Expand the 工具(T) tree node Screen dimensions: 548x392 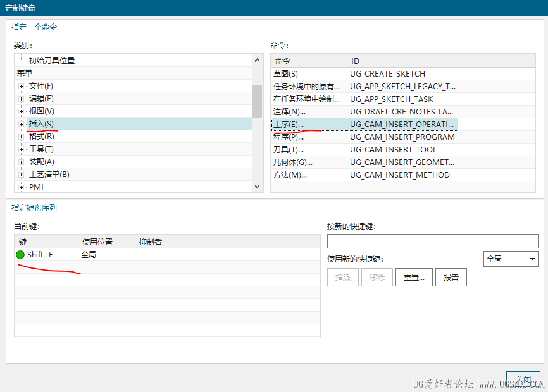(x=21, y=149)
